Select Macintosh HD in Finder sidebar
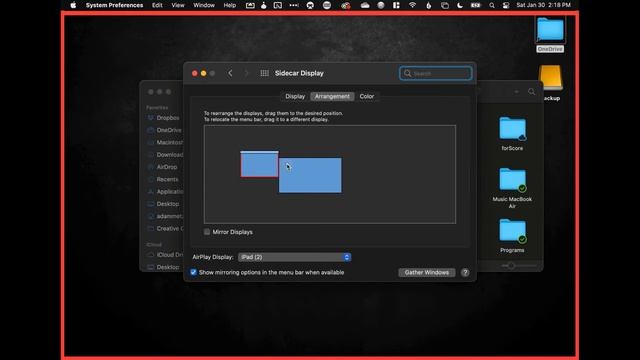This screenshot has height=360, width=640. (x=164, y=142)
